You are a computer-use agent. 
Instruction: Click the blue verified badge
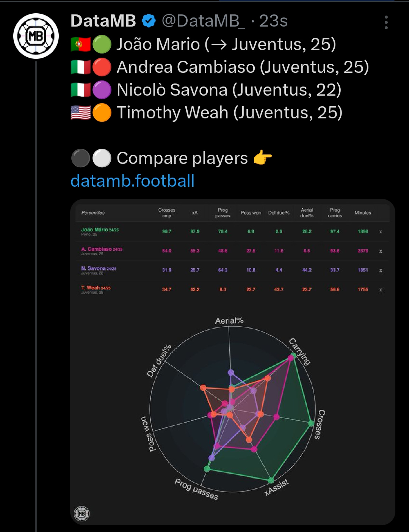149,21
